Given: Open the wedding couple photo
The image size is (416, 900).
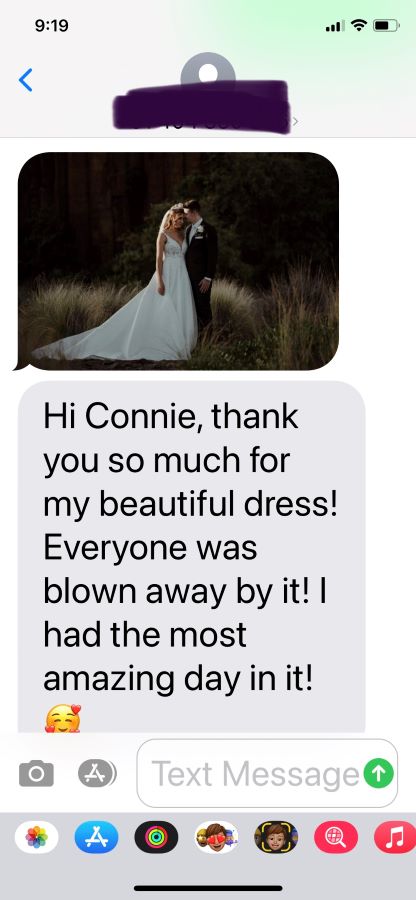Looking at the screenshot, I should [178, 261].
